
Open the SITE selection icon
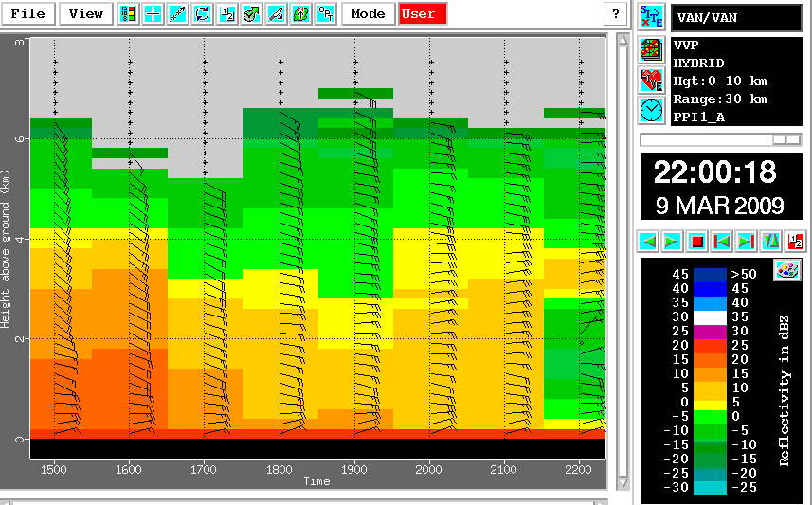point(651,17)
